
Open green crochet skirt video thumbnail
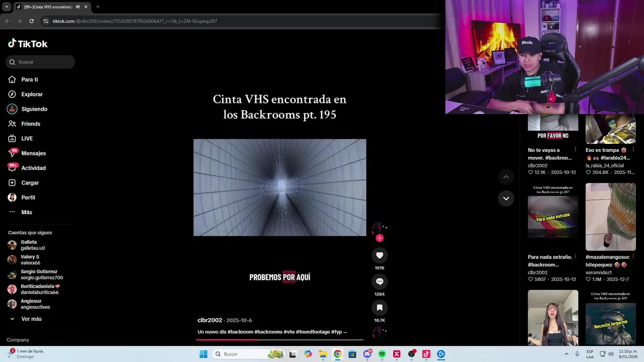click(x=610, y=217)
